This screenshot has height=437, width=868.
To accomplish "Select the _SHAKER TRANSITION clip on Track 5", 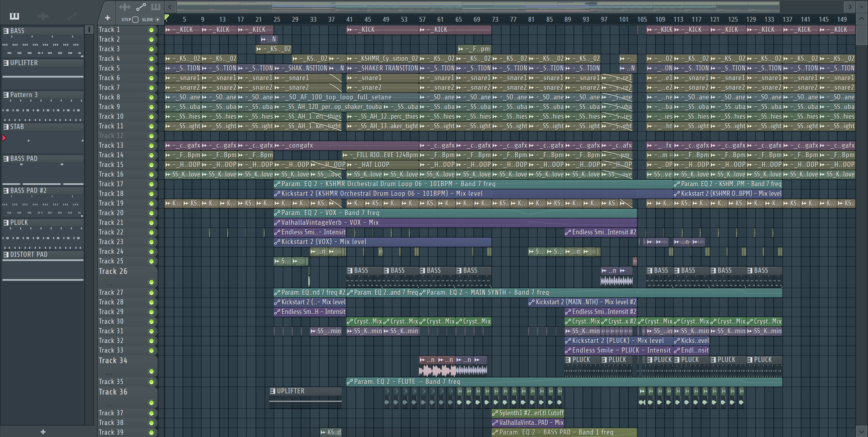I will pos(382,68).
